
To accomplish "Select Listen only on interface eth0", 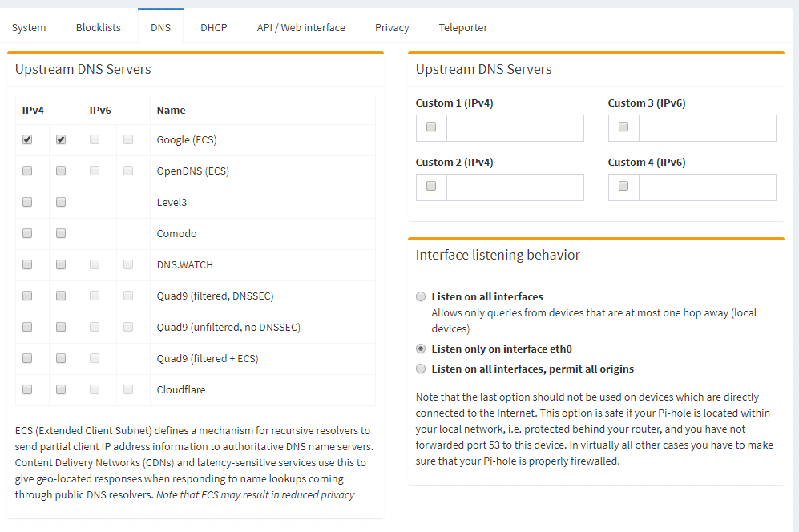I will click(422, 349).
